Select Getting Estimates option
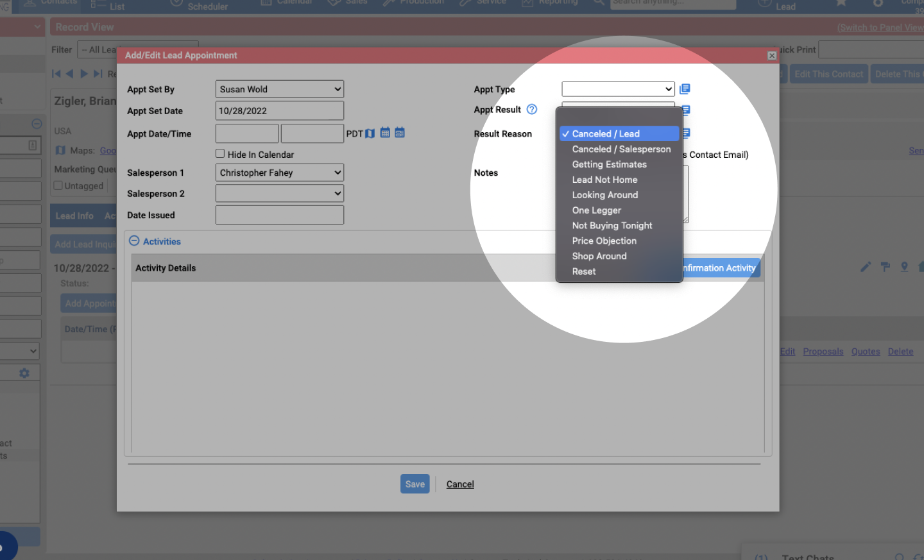 (x=619, y=164)
